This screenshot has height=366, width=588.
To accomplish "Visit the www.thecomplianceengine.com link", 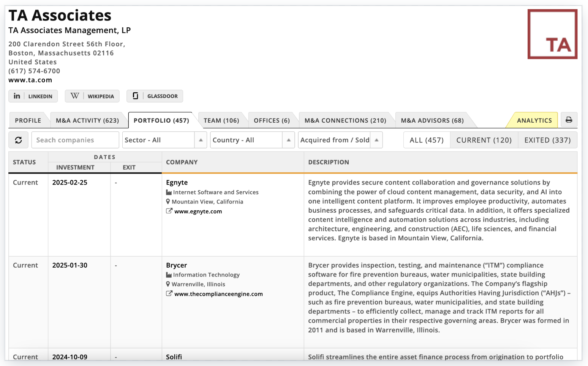I will [x=218, y=293].
